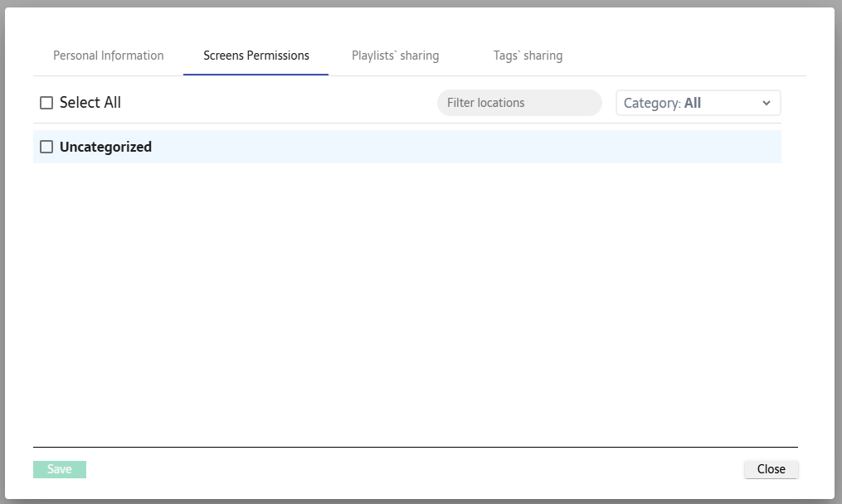Check the Uncategorized checkbox
The height and width of the screenshot is (504, 842).
[x=46, y=147]
